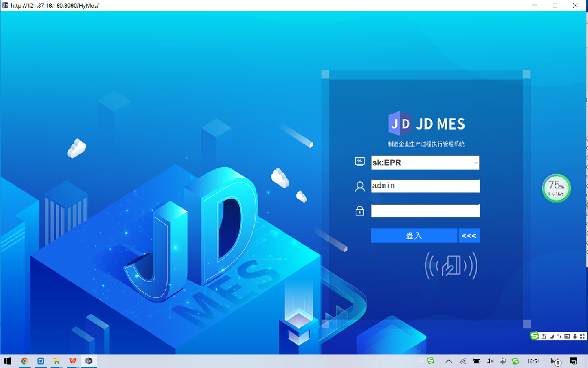Click the admin username input field
588x368 pixels.
tap(425, 186)
